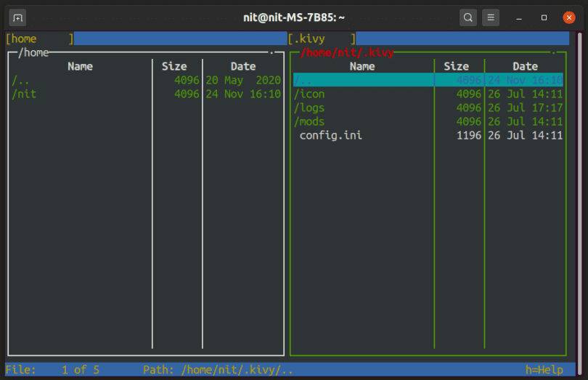Close the terminal window
The width and height of the screenshot is (588, 380).
click(x=569, y=17)
